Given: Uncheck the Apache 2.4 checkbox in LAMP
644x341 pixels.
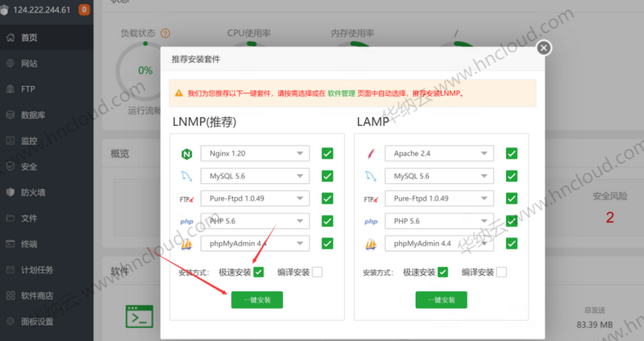Looking at the screenshot, I should coord(512,153).
